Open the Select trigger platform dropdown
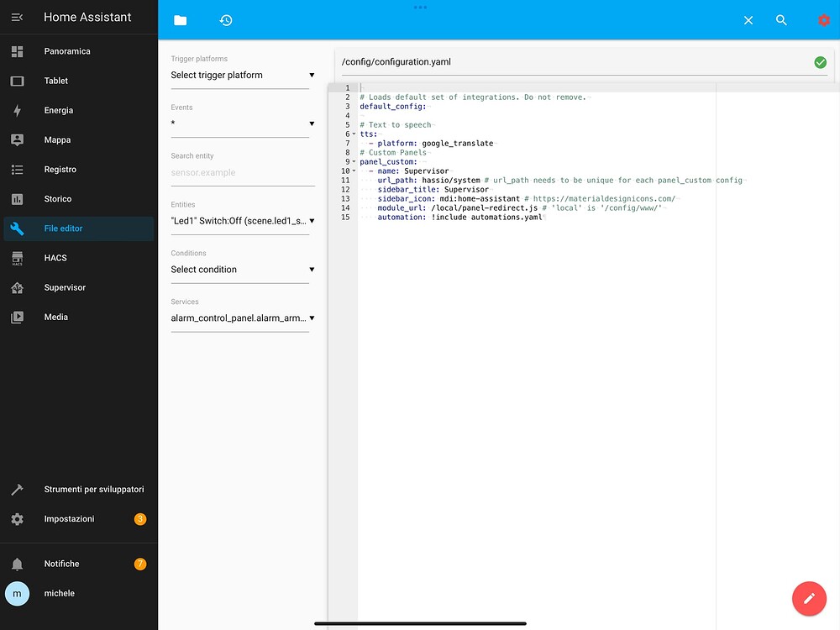840x630 pixels. [x=242, y=75]
